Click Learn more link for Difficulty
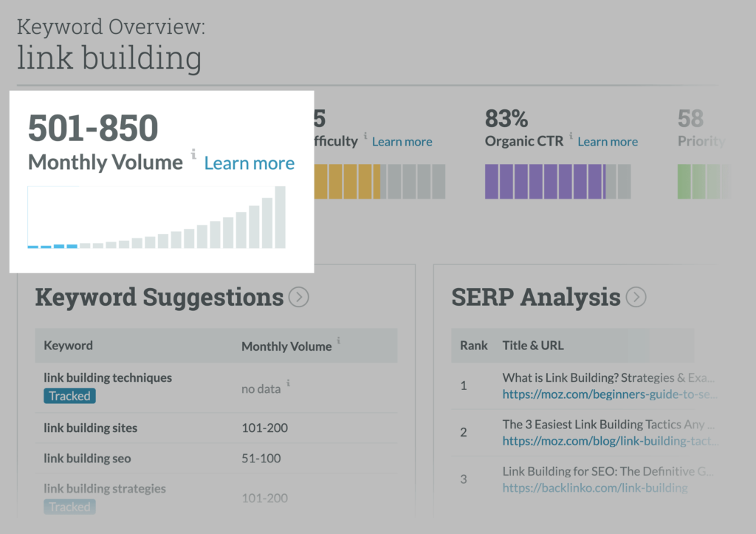The image size is (756, 534). (x=402, y=142)
